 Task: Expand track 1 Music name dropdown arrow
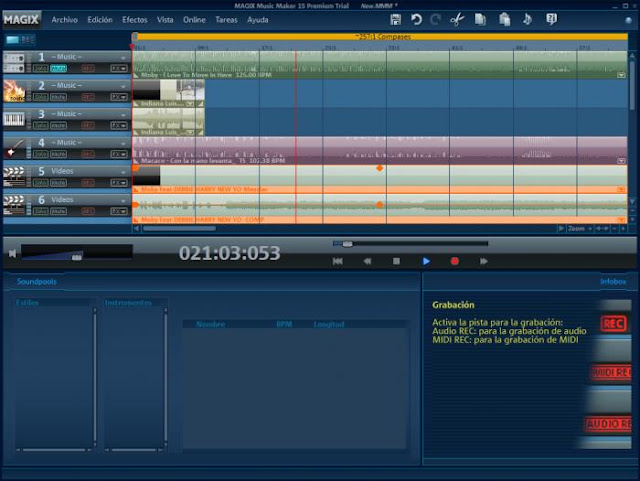[123, 58]
